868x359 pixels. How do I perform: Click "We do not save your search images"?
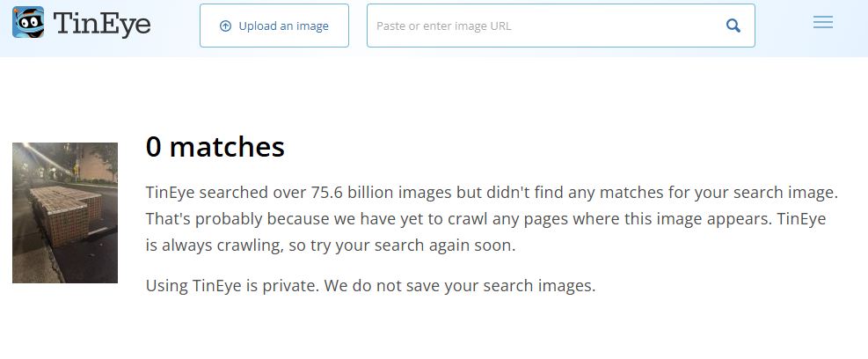(459, 285)
